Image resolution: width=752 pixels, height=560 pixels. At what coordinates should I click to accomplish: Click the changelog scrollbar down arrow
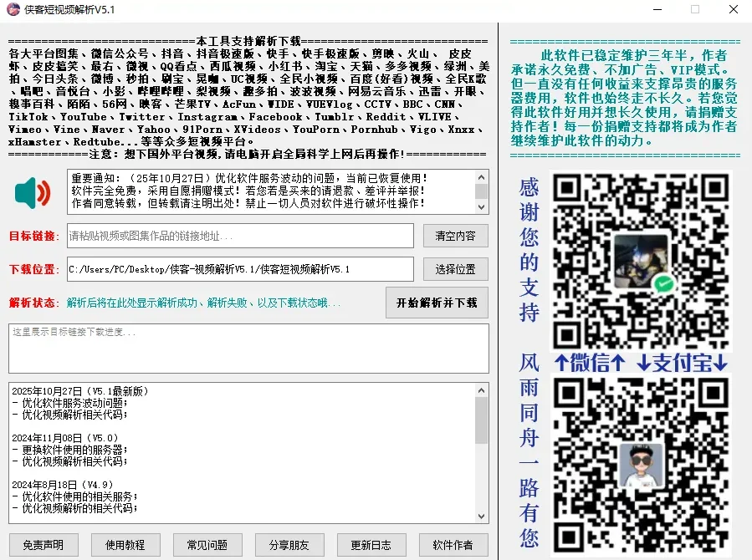[x=481, y=517]
